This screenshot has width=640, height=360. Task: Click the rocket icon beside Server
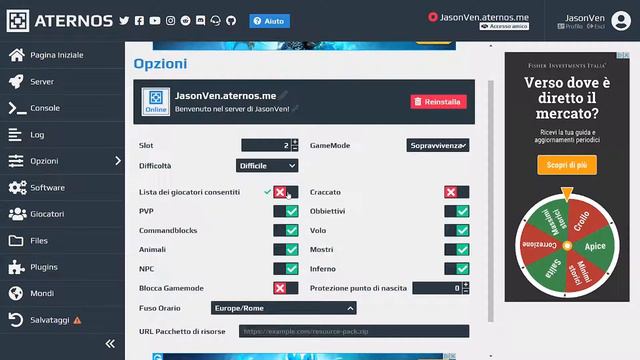(16, 81)
